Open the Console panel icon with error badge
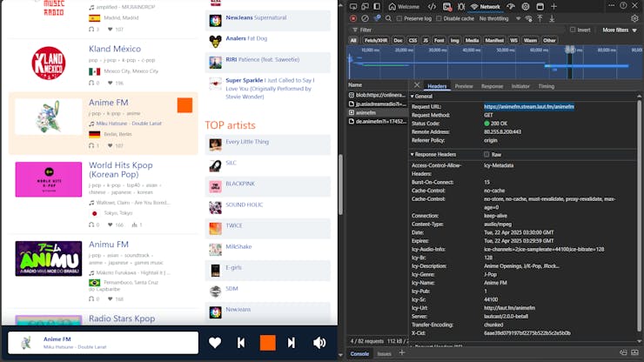The image size is (644, 362). 446,7
